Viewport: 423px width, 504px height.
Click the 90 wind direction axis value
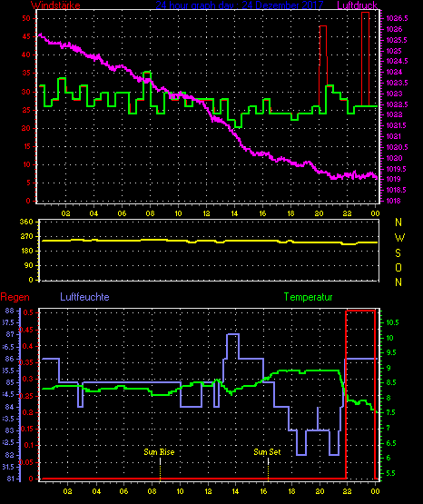28,265
